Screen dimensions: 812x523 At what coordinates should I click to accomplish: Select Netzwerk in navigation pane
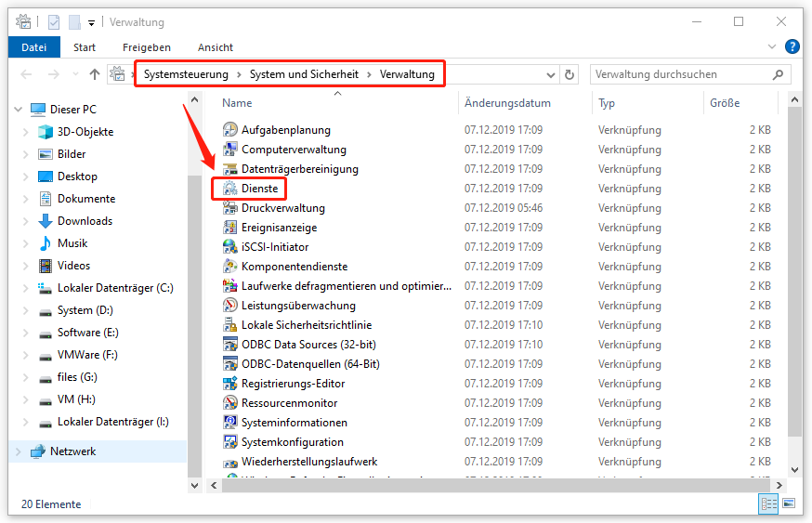(73, 451)
